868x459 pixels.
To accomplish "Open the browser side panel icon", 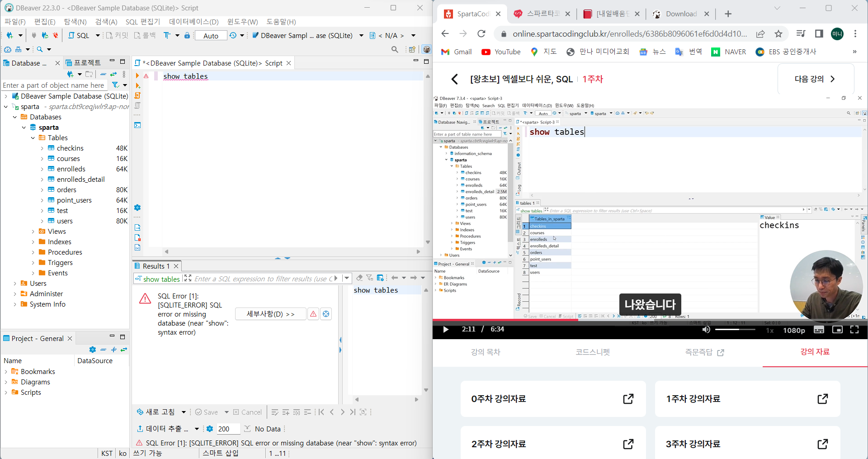I will [x=819, y=33].
